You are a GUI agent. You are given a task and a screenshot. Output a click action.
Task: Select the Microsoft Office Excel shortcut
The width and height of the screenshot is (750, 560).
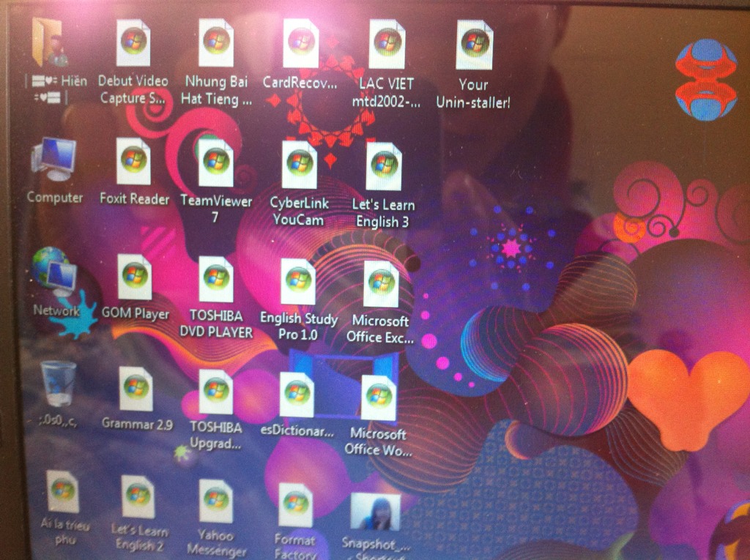[x=380, y=284]
